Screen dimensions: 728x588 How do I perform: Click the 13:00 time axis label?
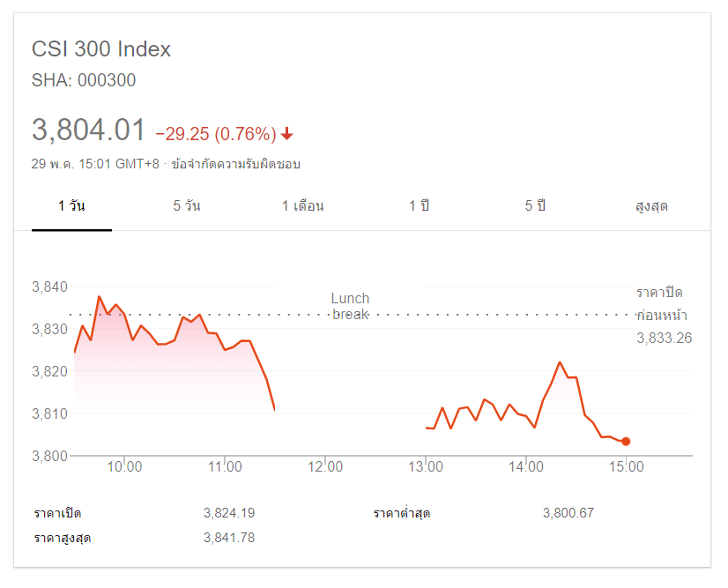click(425, 467)
